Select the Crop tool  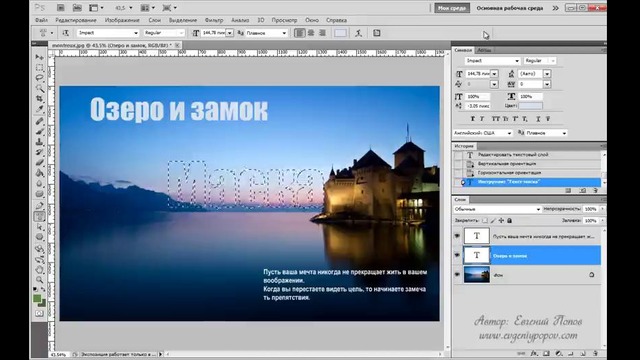[39, 99]
